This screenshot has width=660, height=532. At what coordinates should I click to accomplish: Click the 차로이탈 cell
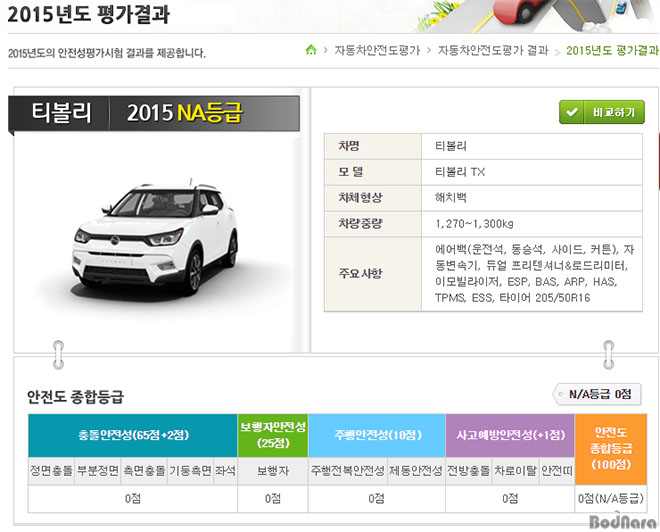[515, 471]
